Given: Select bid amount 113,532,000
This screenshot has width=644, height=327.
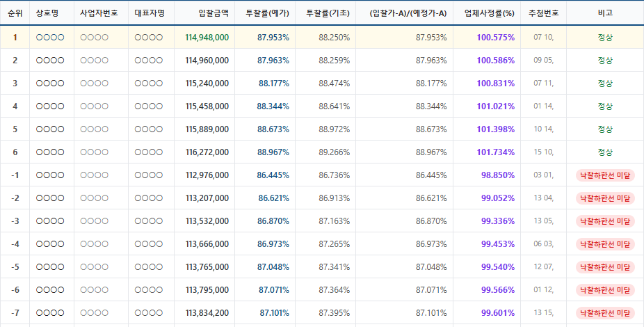Looking at the screenshot, I should pyautogui.click(x=207, y=221).
